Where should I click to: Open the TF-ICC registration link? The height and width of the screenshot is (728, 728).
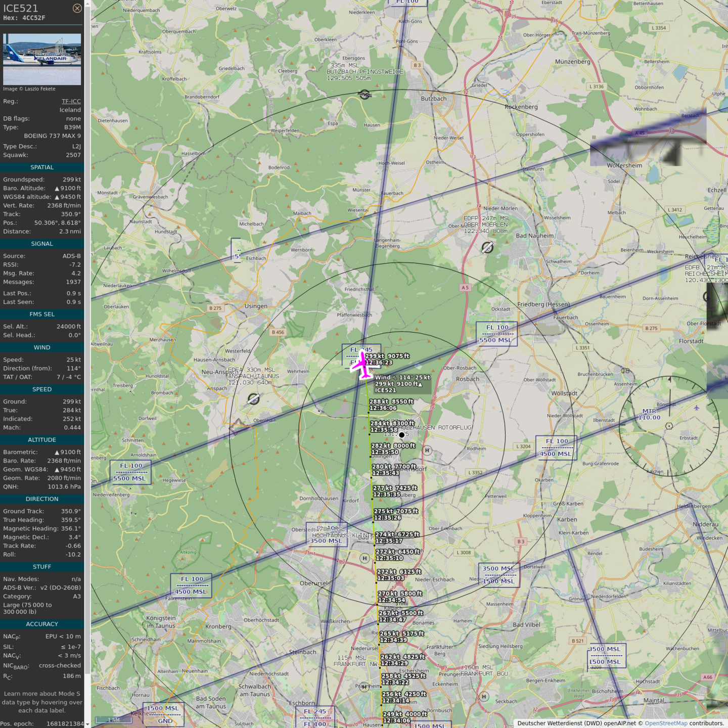coord(71,101)
